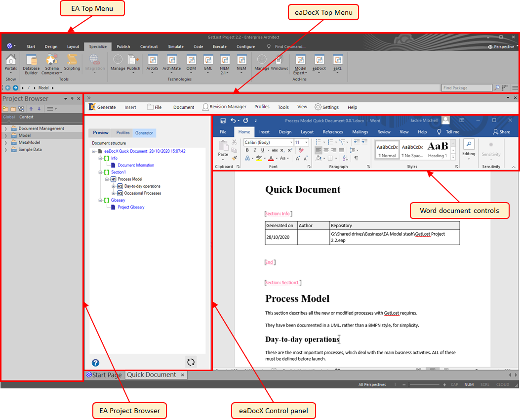Viewport: 520px width, 420px height.
Task: Open the References tab in Word
Action: [333, 132]
